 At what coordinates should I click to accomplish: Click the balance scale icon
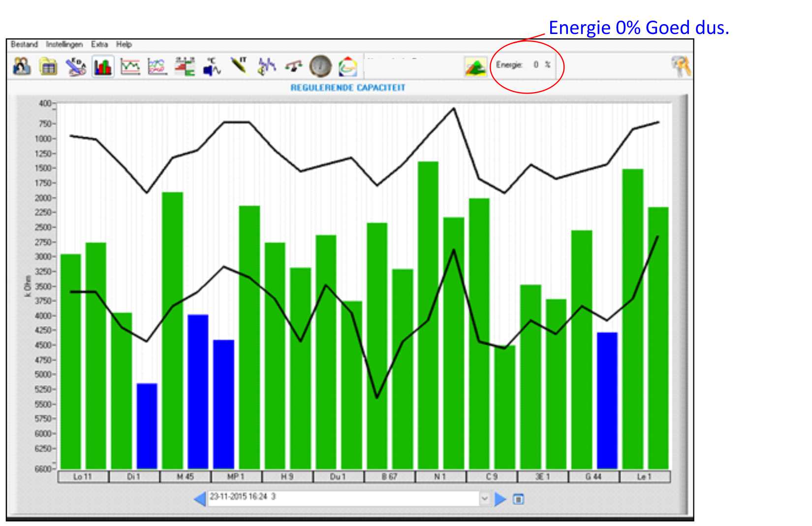294,66
